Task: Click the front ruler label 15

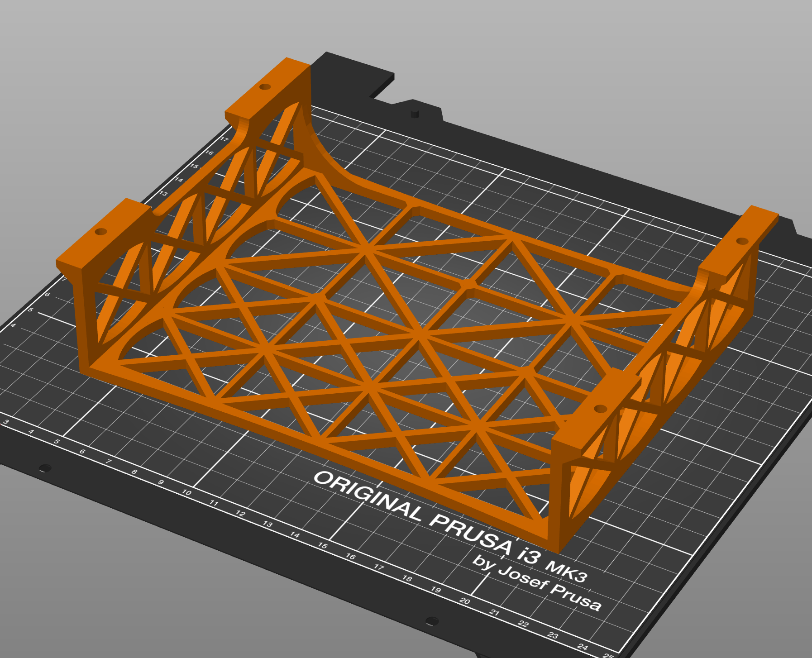Action: tap(323, 546)
